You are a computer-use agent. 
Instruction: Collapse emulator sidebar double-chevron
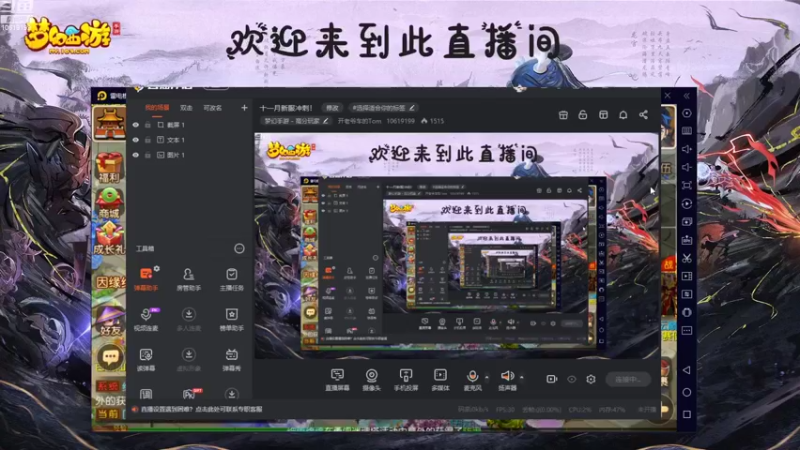pyautogui.click(x=687, y=96)
